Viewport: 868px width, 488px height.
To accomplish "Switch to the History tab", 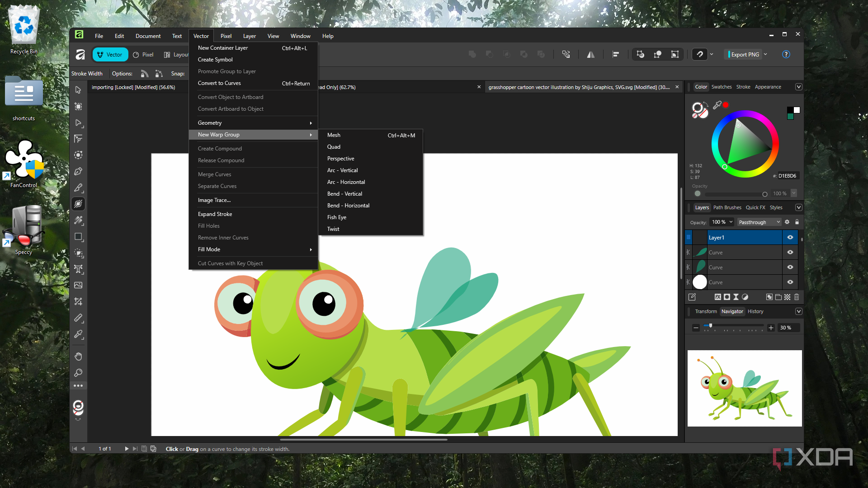I will [x=755, y=311].
